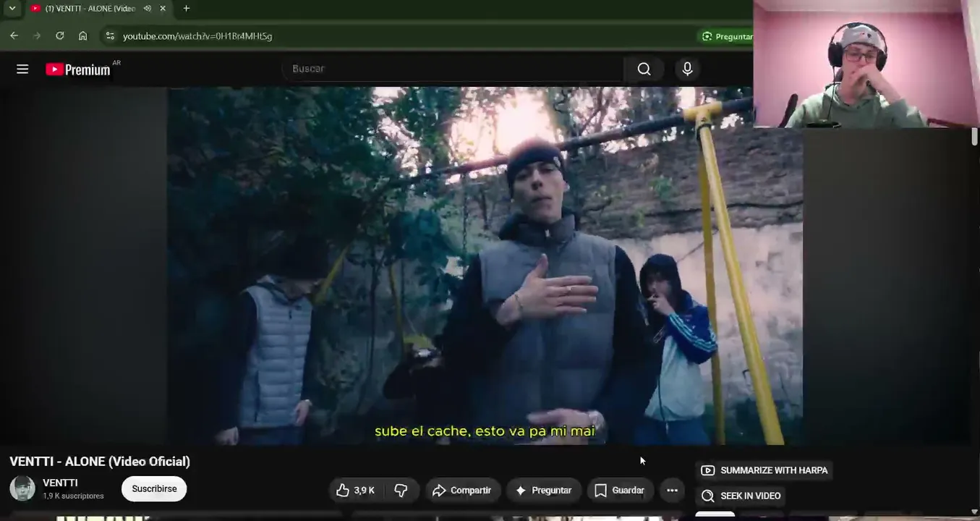Image resolution: width=980 pixels, height=521 pixels.
Task: Select the 1,9 K suscriptores text
Action: point(73,496)
